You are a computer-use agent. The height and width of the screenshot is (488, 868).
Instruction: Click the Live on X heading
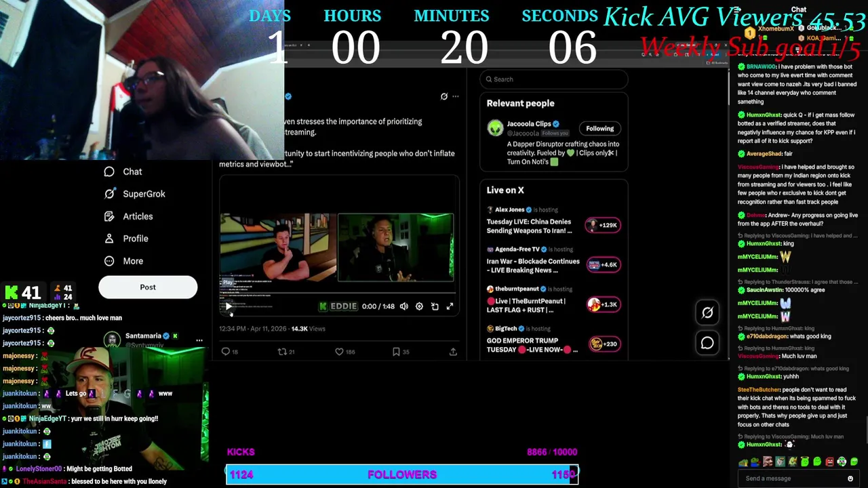(505, 190)
